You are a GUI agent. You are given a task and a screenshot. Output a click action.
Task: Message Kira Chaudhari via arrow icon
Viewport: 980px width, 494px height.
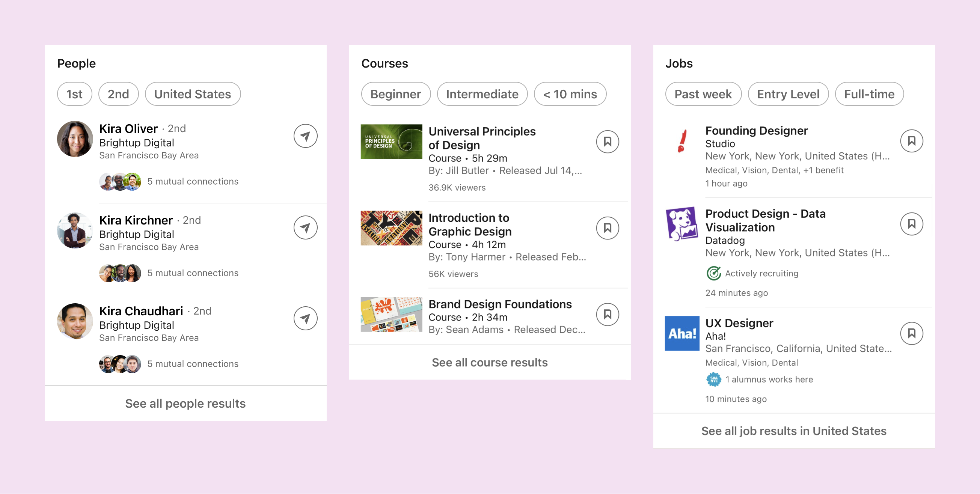click(305, 318)
